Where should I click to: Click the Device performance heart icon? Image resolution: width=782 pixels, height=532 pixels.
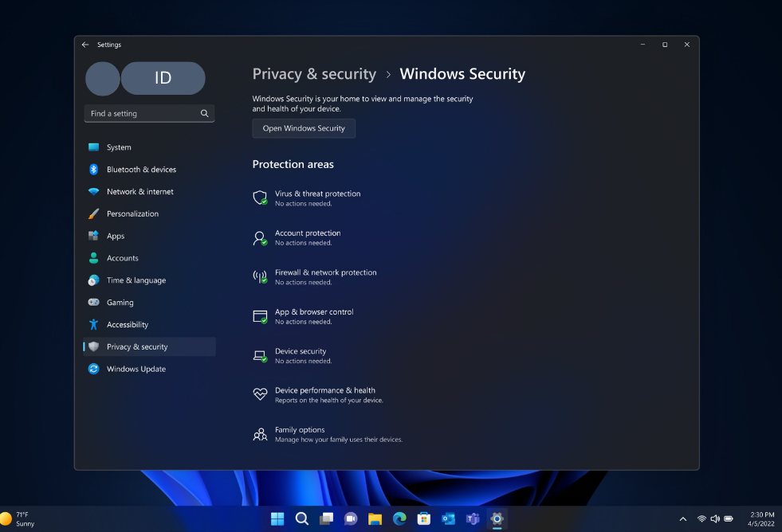coord(260,394)
